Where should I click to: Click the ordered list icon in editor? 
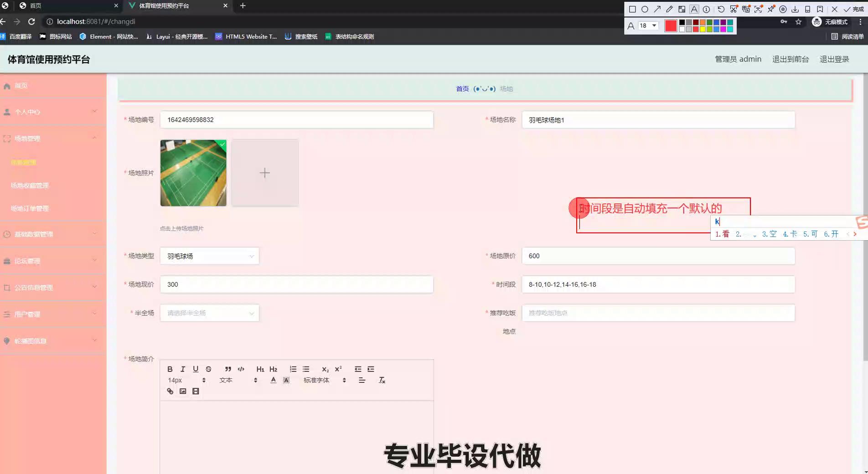coord(293,369)
